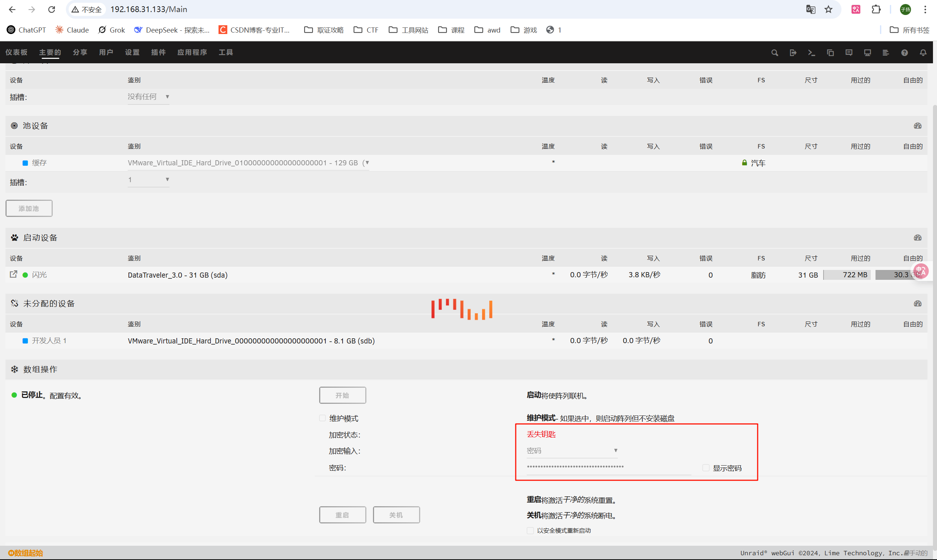Enable the 维护模式 checkbox
Screen dimensions: 937x560
(322, 418)
